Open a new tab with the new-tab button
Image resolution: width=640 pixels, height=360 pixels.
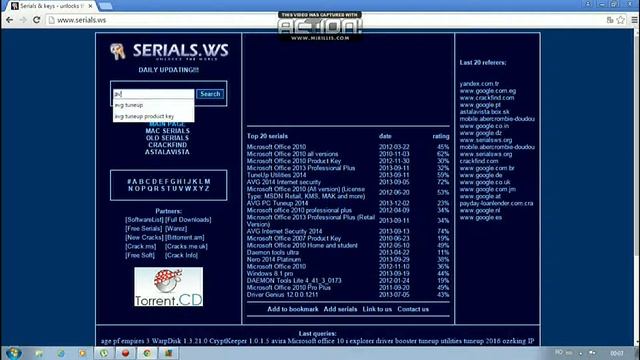(x=105, y=6)
